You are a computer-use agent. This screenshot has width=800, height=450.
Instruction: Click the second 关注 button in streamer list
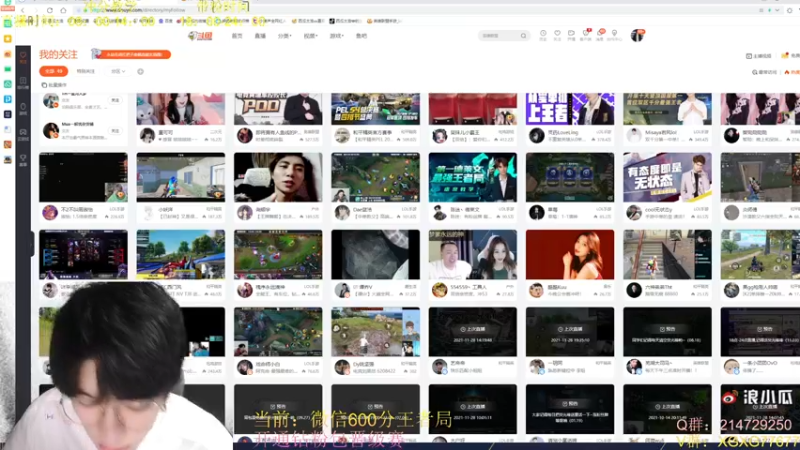point(115,131)
